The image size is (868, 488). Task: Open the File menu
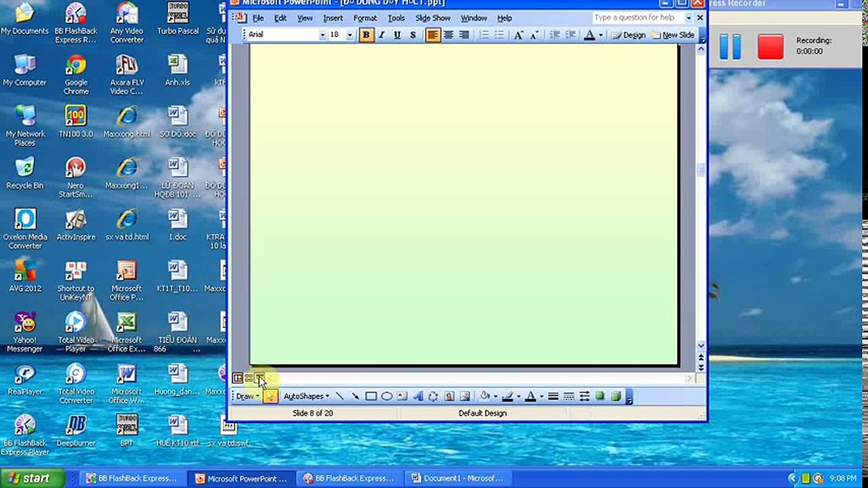[x=258, y=18]
